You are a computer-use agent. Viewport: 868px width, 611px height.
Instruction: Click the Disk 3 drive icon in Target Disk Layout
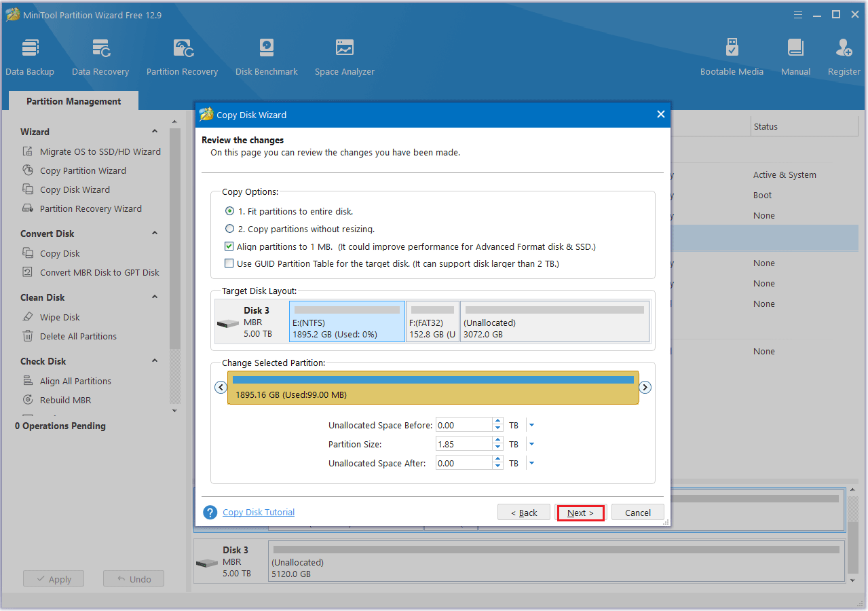click(227, 323)
